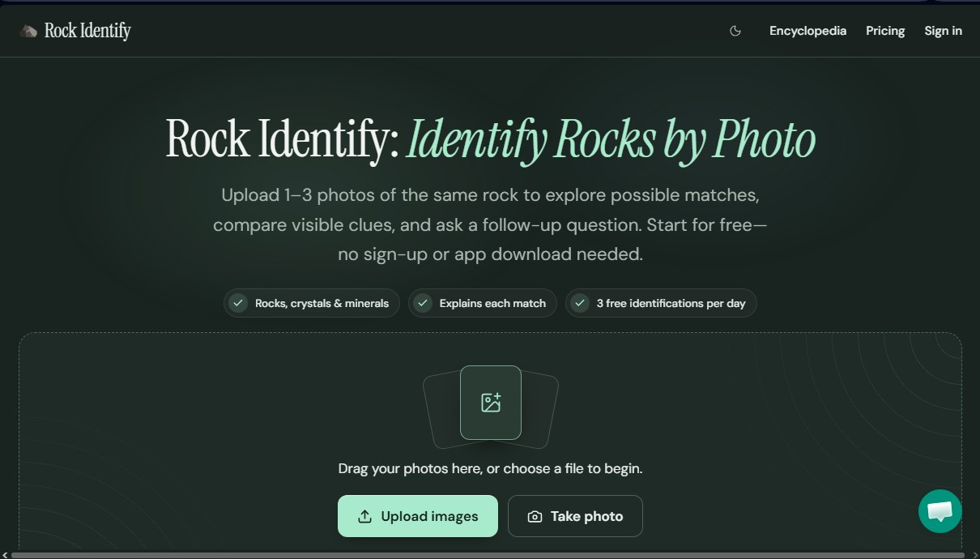Click the rock logo icon in header
The image size is (980, 559).
[28, 32]
